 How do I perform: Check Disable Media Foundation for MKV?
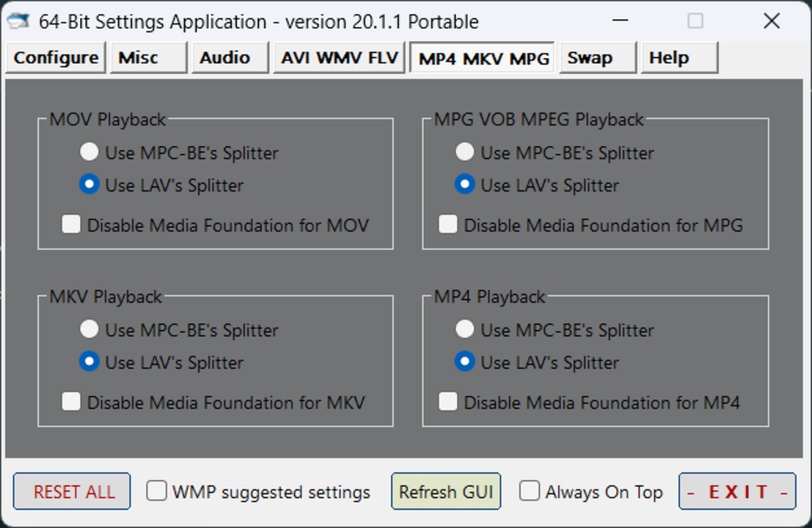(x=71, y=402)
